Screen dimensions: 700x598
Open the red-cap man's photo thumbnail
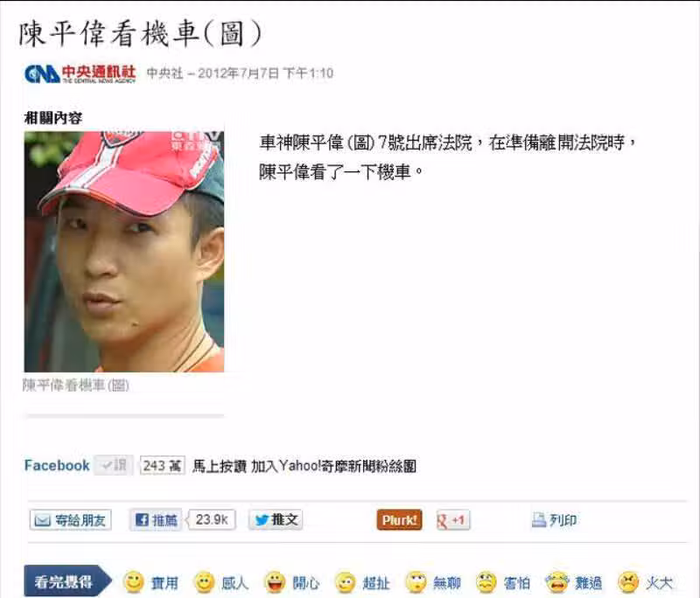point(124,252)
